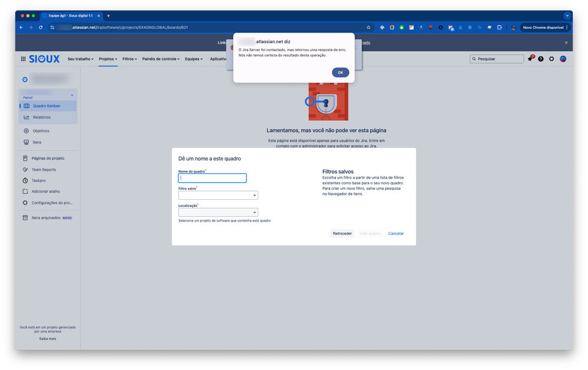Open Jira settings gear
The image size is (588, 370).
pyautogui.click(x=552, y=59)
